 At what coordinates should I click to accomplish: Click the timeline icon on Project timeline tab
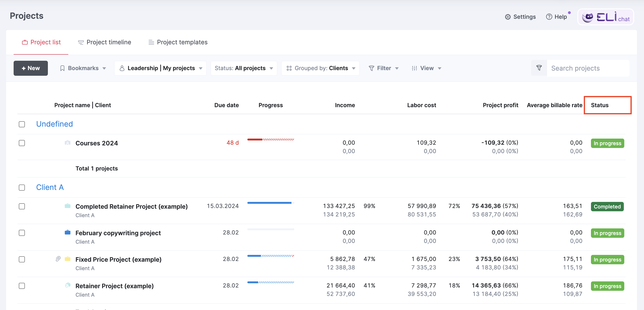pyautogui.click(x=81, y=42)
